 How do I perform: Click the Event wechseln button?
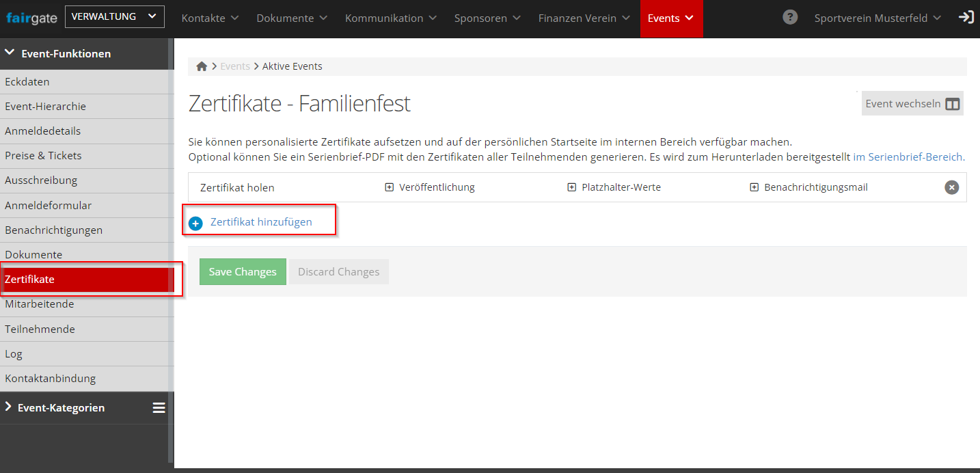pyautogui.click(x=912, y=104)
